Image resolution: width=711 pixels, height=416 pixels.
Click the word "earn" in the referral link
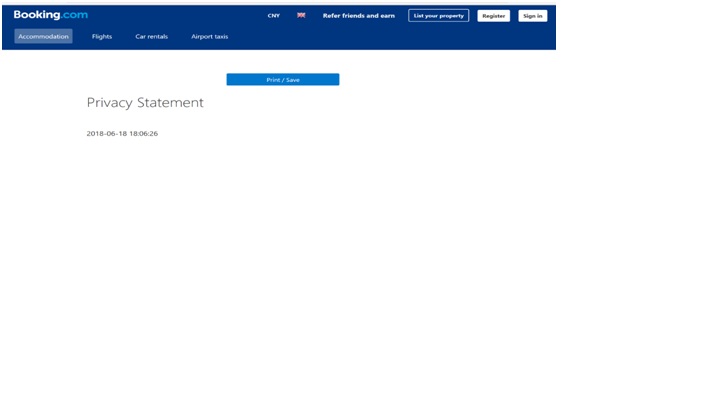click(x=387, y=16)
